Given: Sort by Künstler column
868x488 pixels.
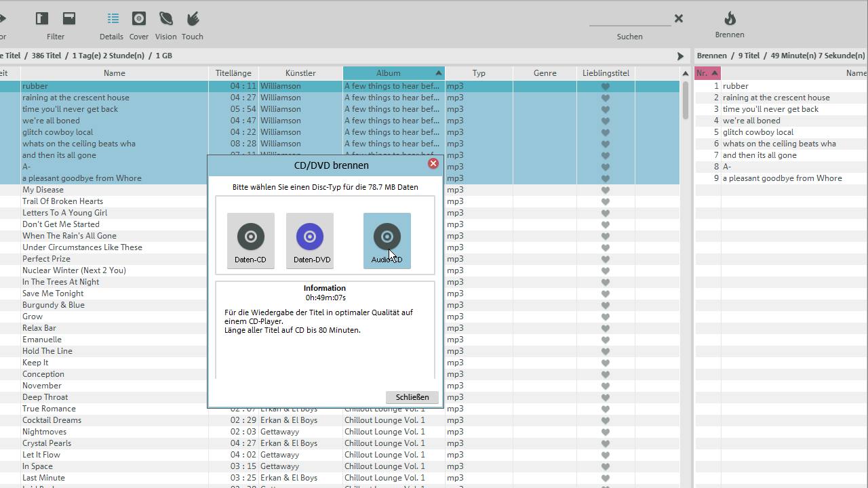Looking at the screenshot, I should (x=300, y=73).
